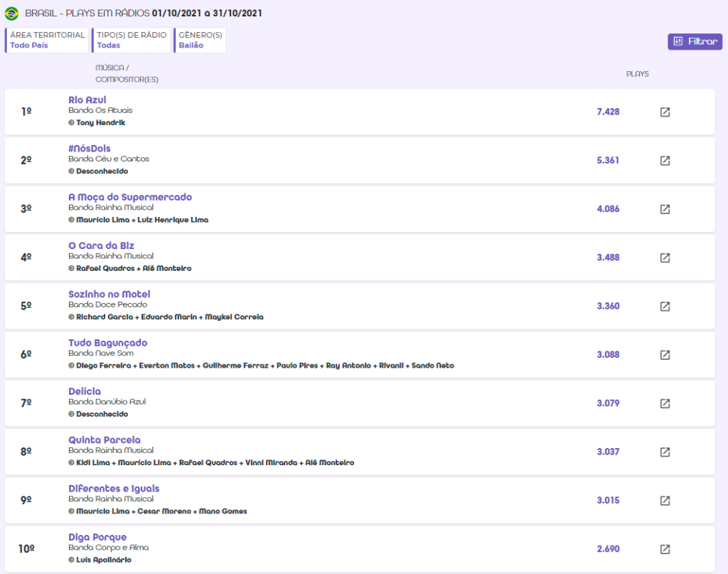Expand the Gênero(s) Bailão filter
The width and height of the screenshot is (728, 574).
click(200, 40)
